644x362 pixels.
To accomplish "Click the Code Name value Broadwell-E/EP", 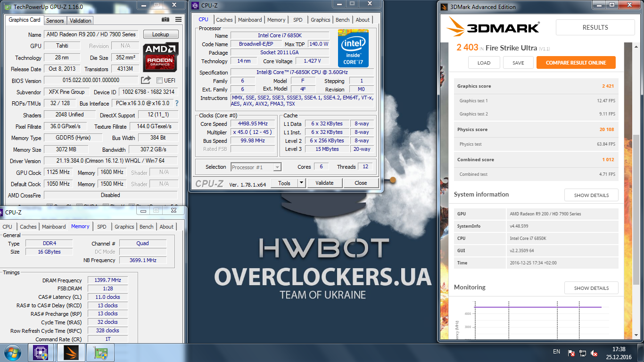I will click(x=256, y=44).
